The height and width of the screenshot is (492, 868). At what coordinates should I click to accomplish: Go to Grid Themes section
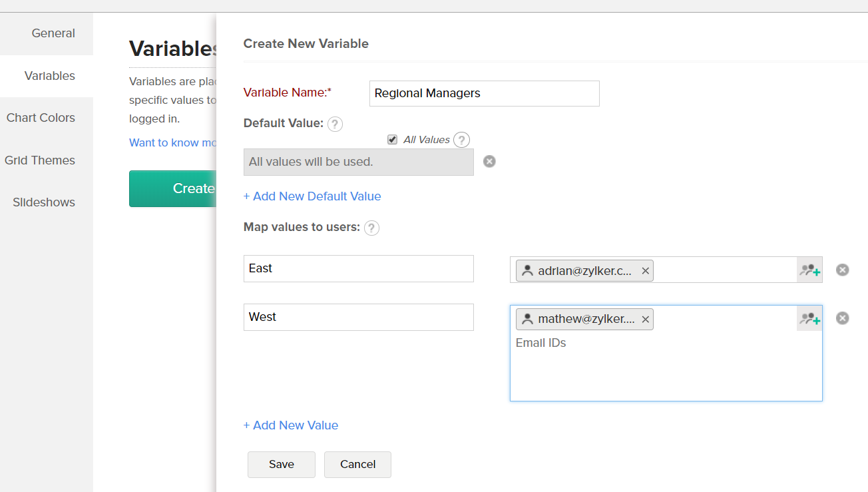click(x=40, y=160)
